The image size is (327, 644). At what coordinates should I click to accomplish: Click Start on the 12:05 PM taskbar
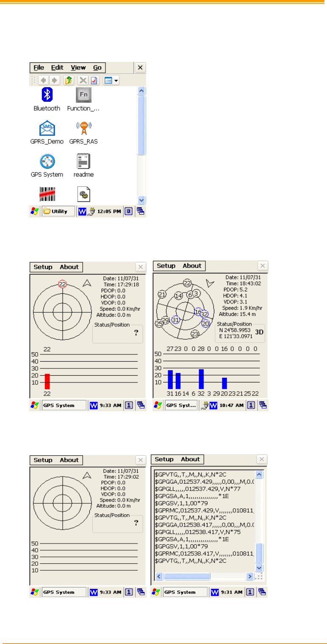(x=34, y=211)
